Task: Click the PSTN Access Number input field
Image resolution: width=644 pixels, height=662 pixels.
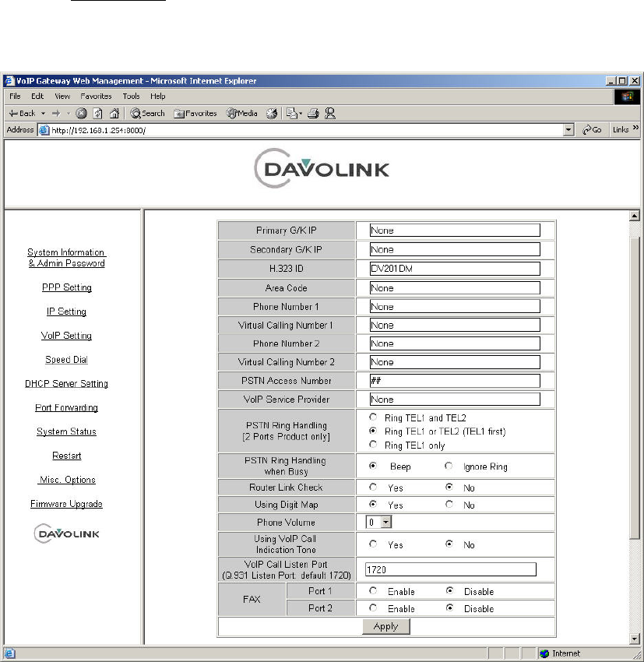Action: point(455,381)
